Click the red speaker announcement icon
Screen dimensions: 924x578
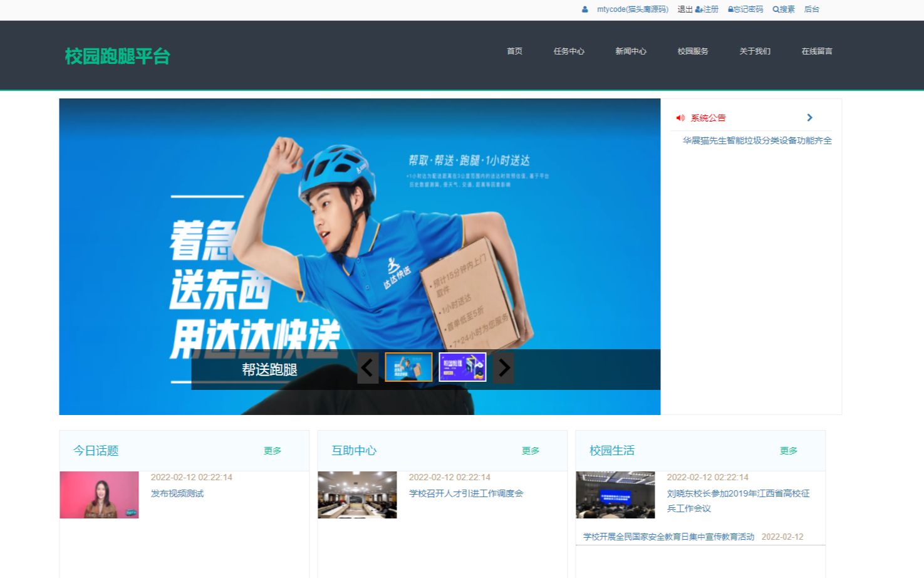click(680, 118)
